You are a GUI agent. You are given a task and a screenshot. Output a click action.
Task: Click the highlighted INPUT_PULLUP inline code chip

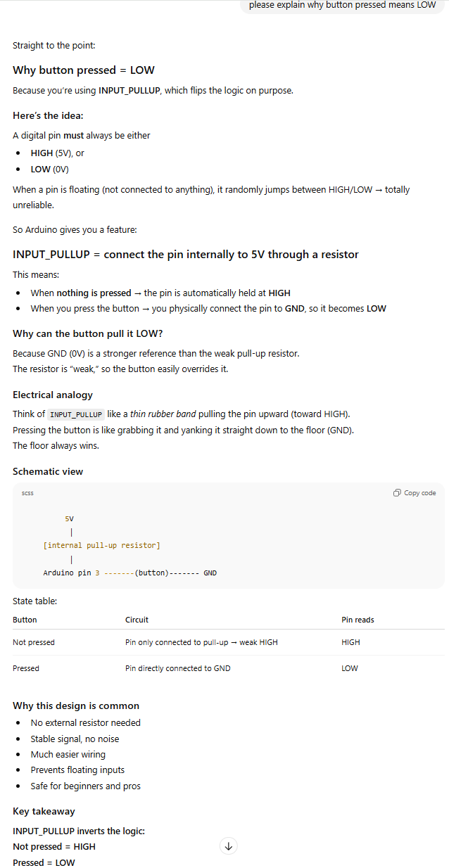tap(76, 414)
